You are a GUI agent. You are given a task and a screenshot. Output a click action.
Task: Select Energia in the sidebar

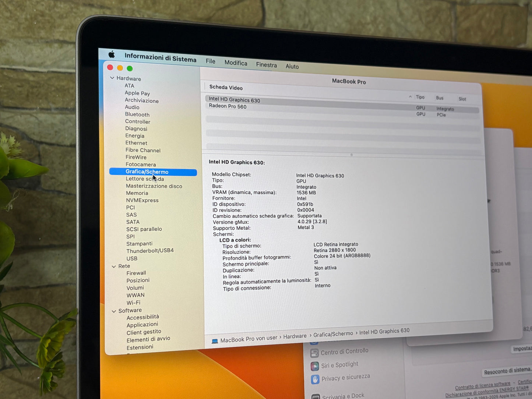point(135,135)
